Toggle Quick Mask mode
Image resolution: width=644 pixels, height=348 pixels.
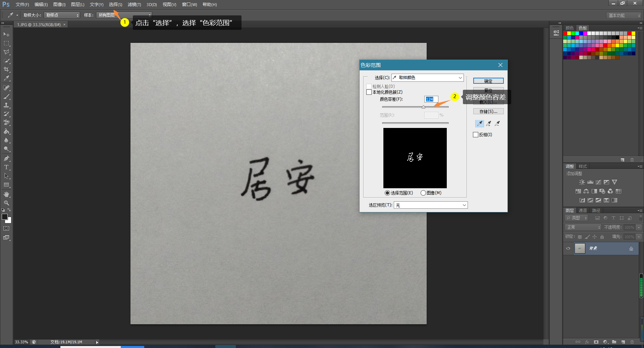point(6,228)
